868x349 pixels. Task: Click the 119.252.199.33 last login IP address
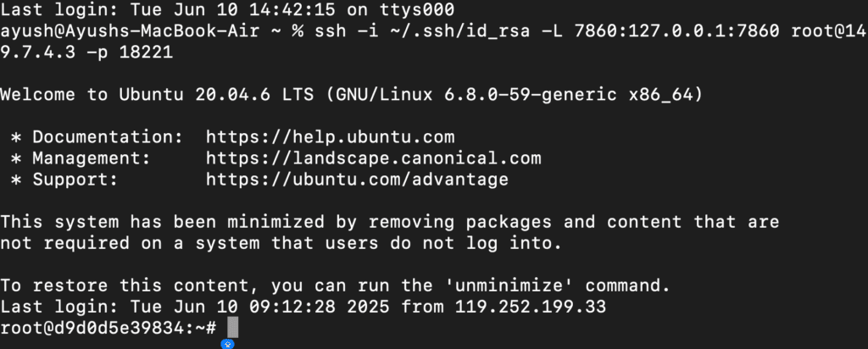pyautogui.click(x=531, y=307)
